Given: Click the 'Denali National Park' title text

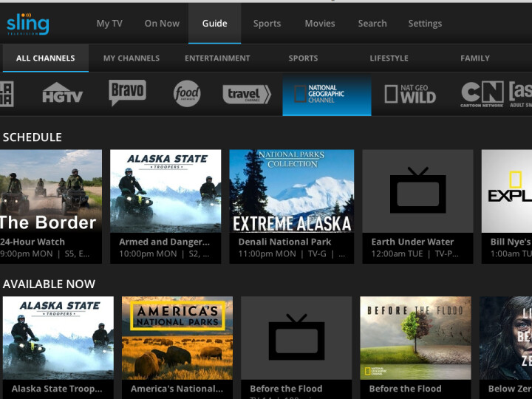Looking at the screenshot, I should [x=284, y=242].
